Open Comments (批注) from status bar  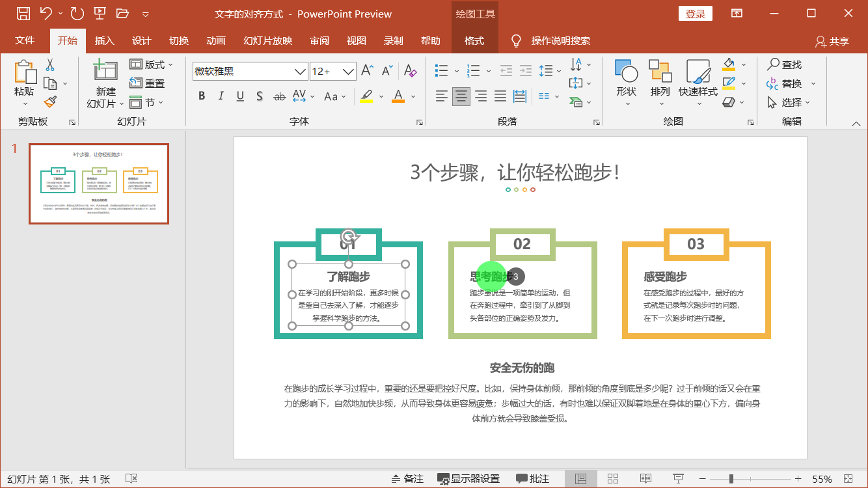532,479
